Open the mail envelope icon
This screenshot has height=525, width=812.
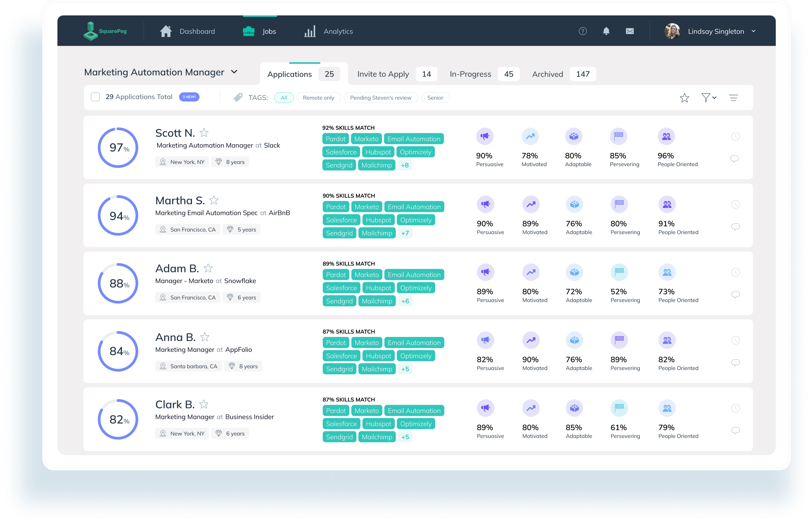[x=630, y=31]
